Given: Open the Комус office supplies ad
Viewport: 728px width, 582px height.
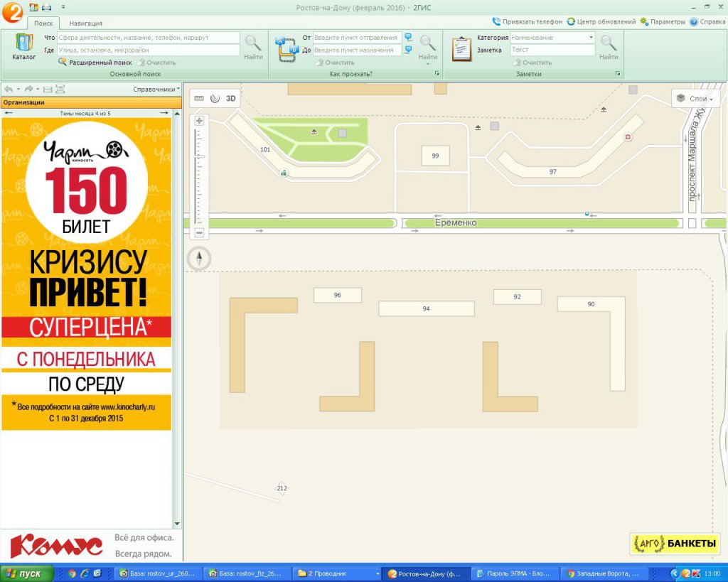Looking at the screenshot, I should point(91,546).
